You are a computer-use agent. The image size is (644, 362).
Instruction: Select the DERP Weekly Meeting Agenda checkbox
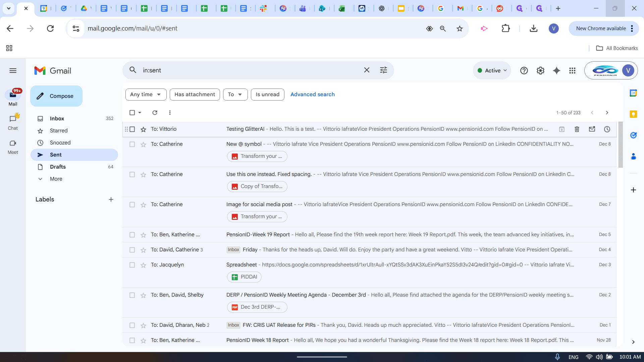pyautogui.click(x=132, y=295)
